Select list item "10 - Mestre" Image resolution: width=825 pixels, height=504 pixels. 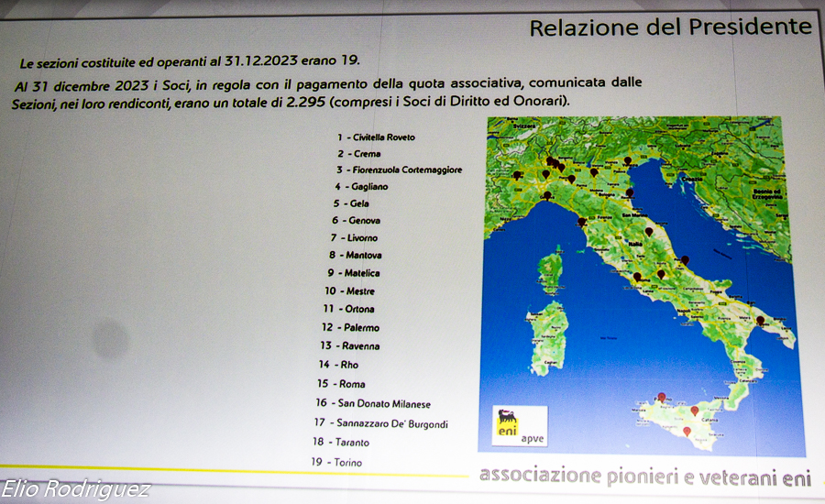coord(350,290)
